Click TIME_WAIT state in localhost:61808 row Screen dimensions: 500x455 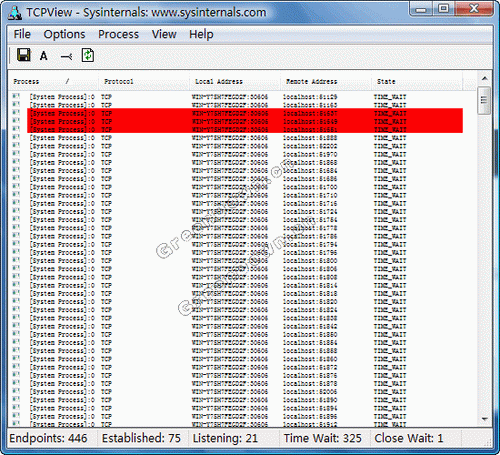pos(390,277)
